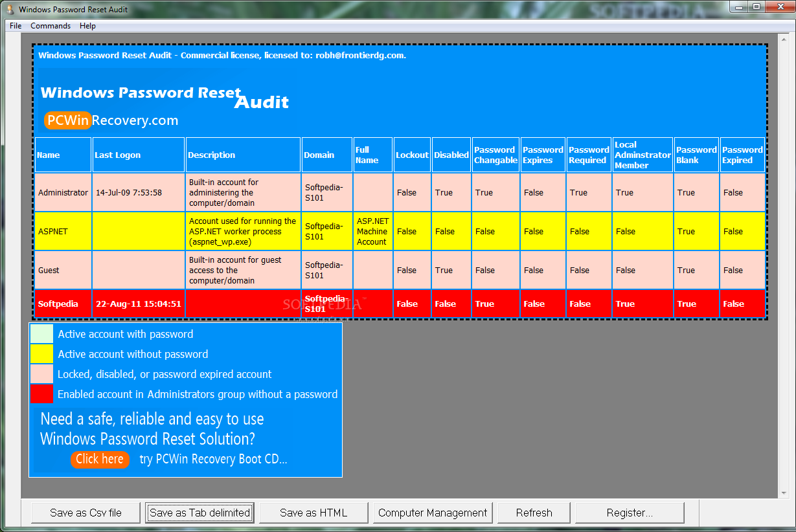This screenshot has height=532, width=796.
Task: Click ASPNET row Password Blank True cell
Action: [697, 231]
